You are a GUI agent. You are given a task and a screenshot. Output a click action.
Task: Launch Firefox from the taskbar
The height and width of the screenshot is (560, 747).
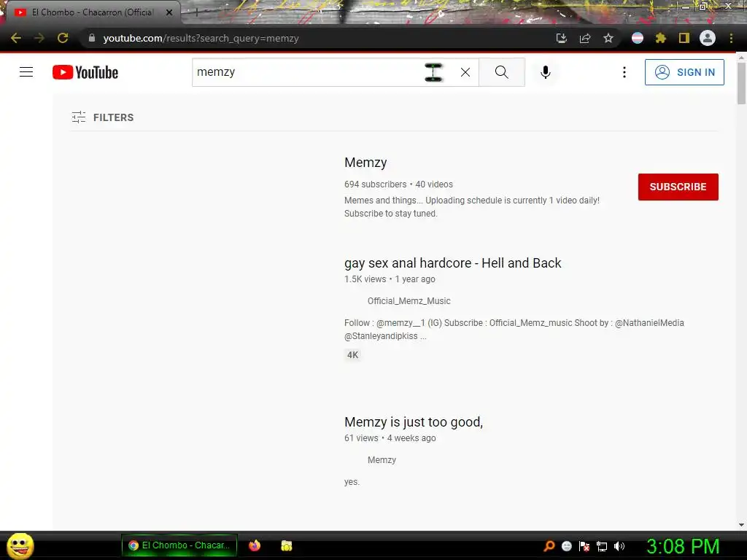255,545
